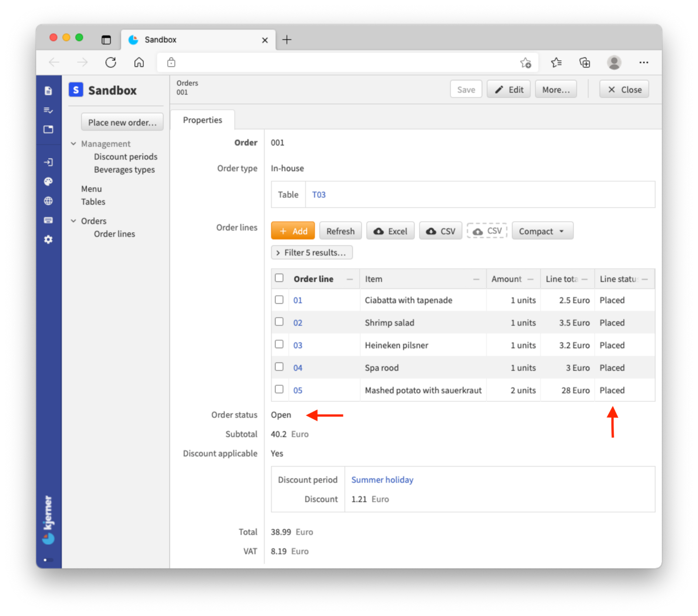The height and width of the screenshot is (616, 698).
Task: Check the box for order line 02
Action: coord(279,322)
